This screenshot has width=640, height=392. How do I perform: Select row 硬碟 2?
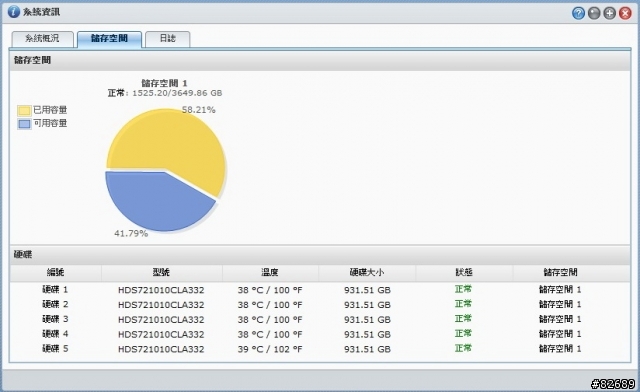tap(320, 305)
